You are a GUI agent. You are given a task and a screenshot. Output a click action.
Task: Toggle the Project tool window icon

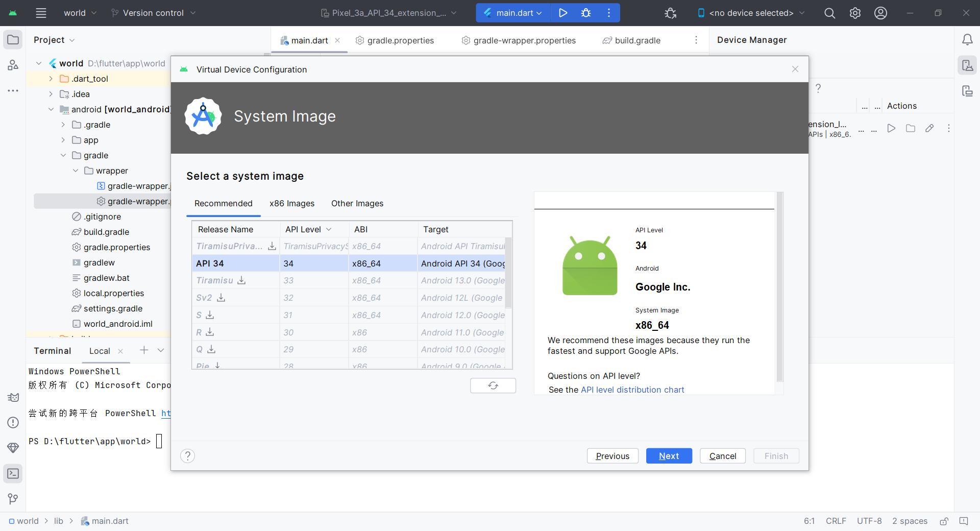tap(13, 40)
